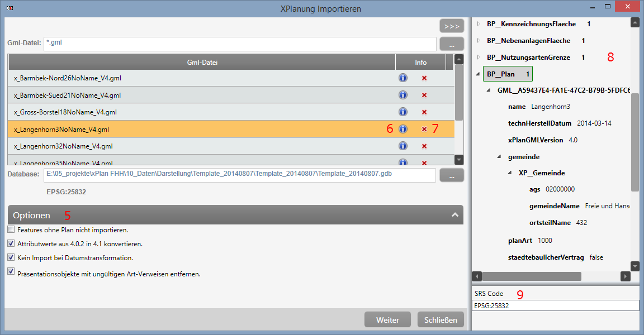Viewport: 644px width, 335px height.
Task: Delete x_Gross-Borstel18NoName_V4.gml from list
Action: (424, 112)
